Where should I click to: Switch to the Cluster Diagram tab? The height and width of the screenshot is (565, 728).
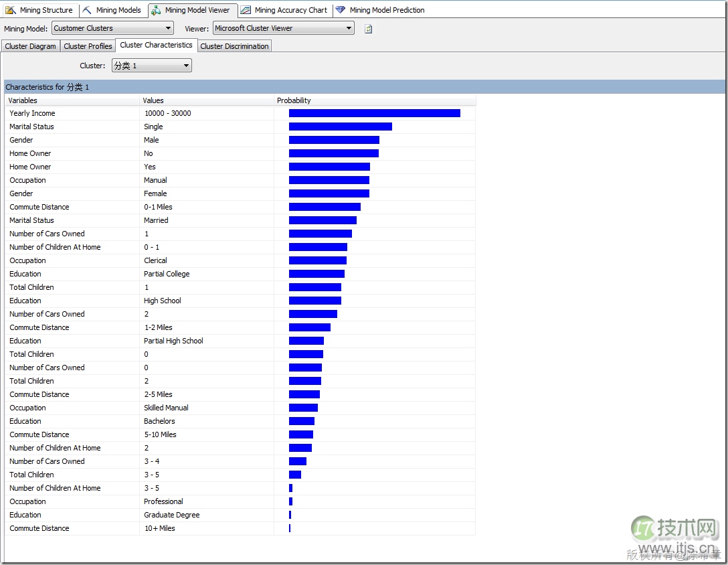click(30, 46)
